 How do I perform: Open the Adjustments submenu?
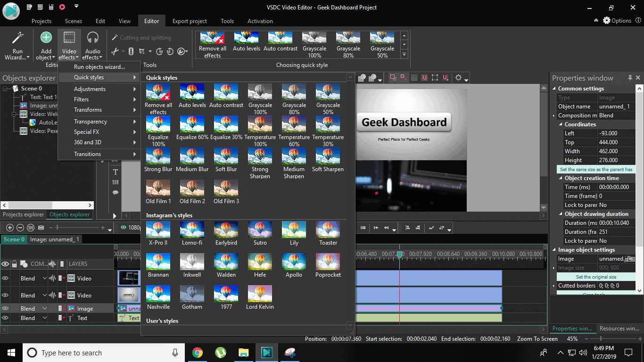[99, 89]
